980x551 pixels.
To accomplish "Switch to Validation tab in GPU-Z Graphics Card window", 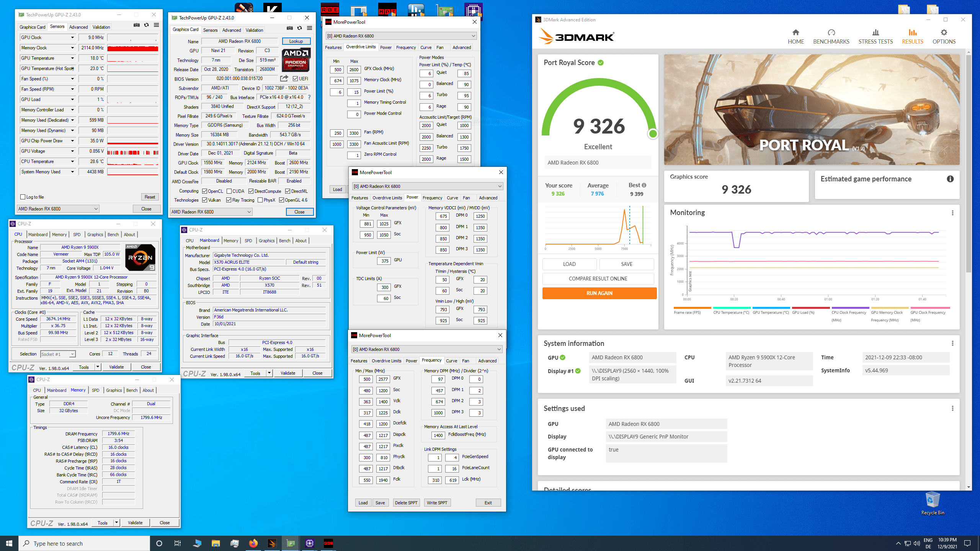I will 254,30.
